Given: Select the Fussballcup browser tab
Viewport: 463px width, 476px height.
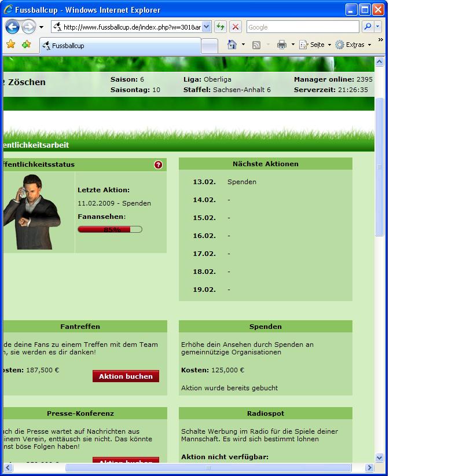Looking at the screenshot, I should click(x=120, y=45).
